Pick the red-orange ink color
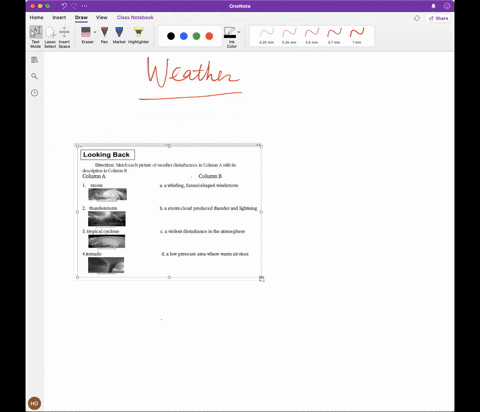The width and height of the screenshot is (480, 412). click(209, 36)
